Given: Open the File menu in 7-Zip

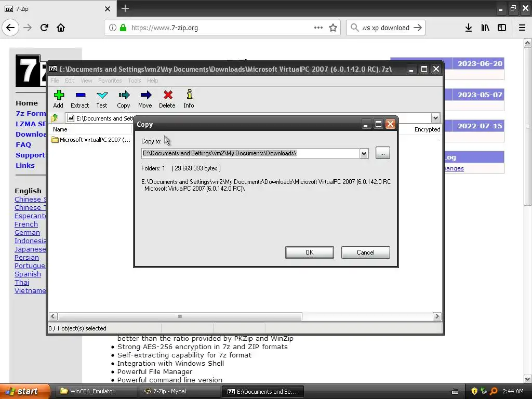Looking at the screenshot, I should [x=55, y=81].
